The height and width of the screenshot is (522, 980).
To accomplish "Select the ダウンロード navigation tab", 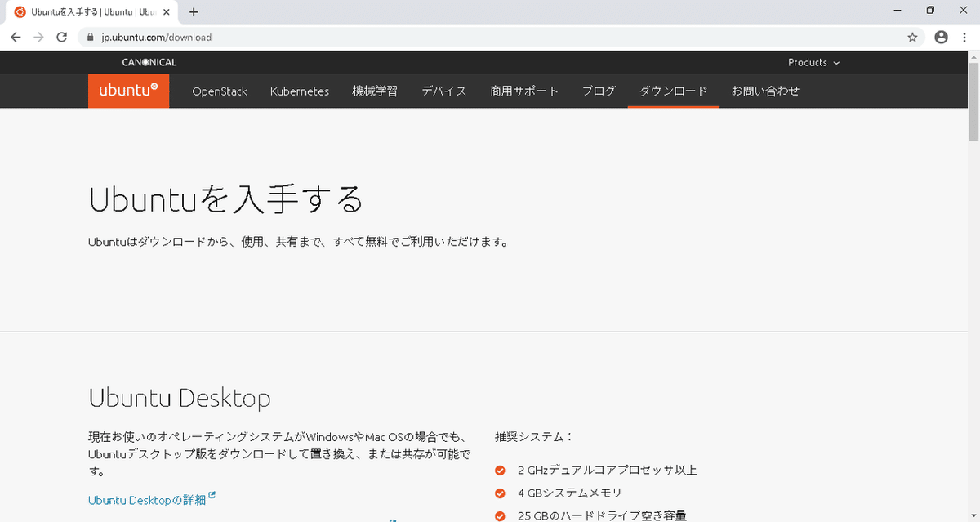I will (674, 91).
